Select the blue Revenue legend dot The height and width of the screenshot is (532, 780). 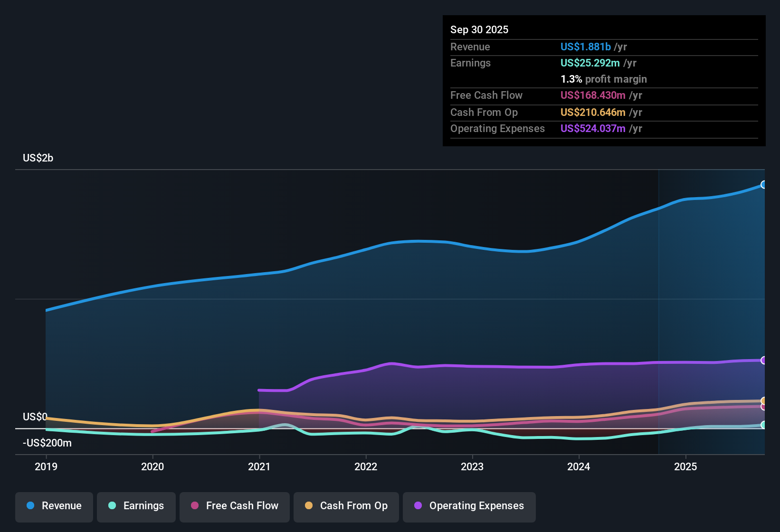click(x=30, y=506)
